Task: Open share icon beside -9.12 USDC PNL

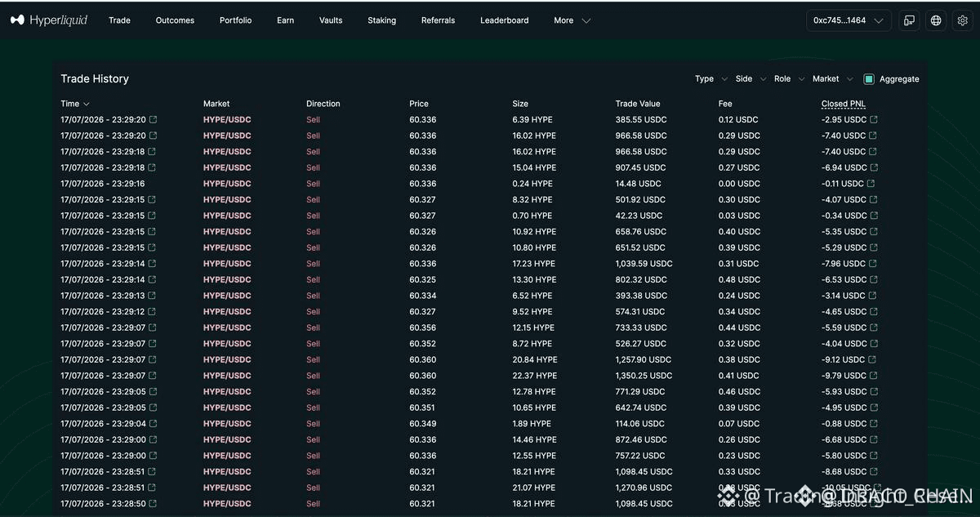Action: [873, 359]
